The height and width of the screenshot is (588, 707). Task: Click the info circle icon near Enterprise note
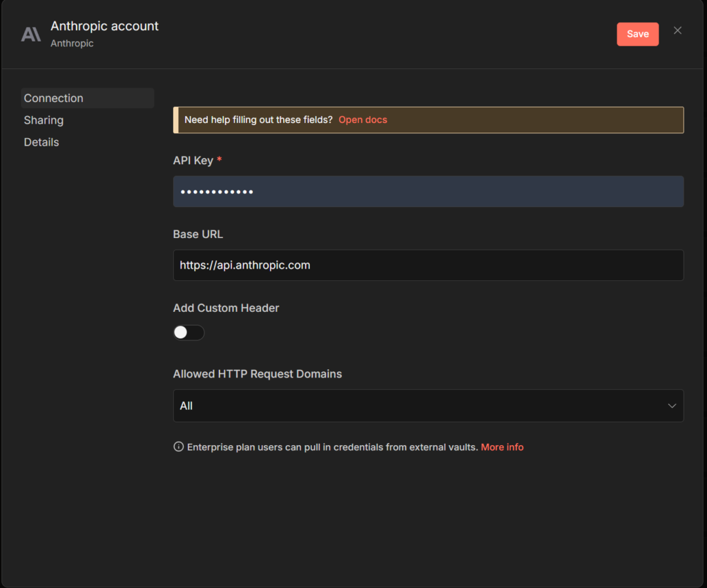pos(179,447)
